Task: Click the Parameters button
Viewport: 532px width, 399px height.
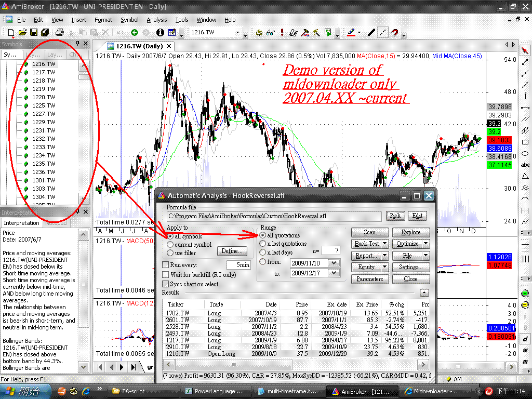Action: pyautogui.click(x=370, y=279)
